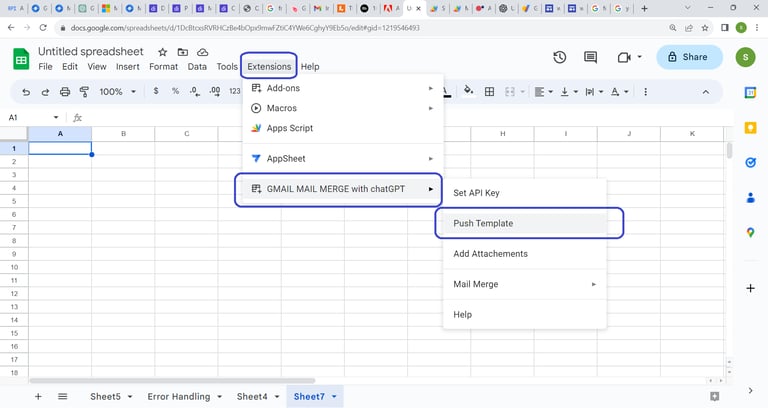The width and height of the screenshot is (768, 408).
Task: Open the View menu
Action: pos(97,67)
